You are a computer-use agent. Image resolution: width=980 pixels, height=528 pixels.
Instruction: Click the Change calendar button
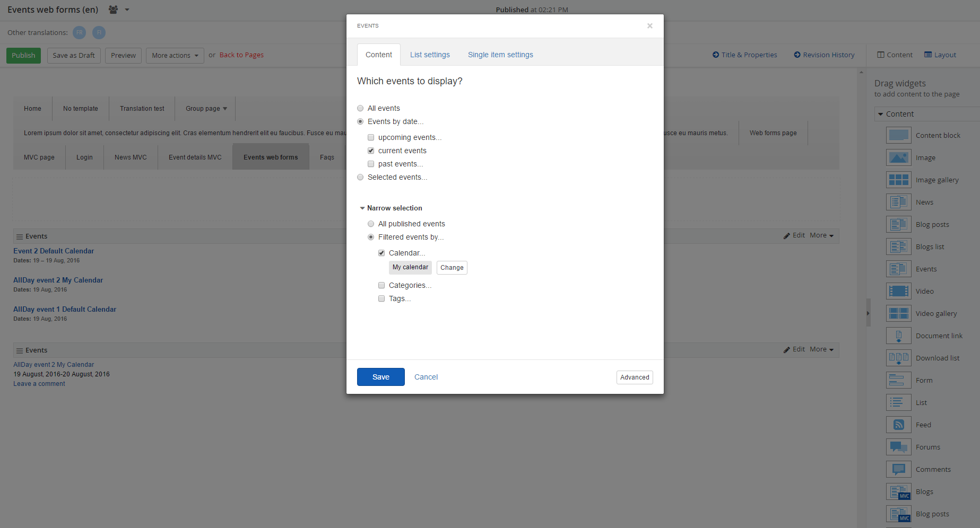click(452, 268)
